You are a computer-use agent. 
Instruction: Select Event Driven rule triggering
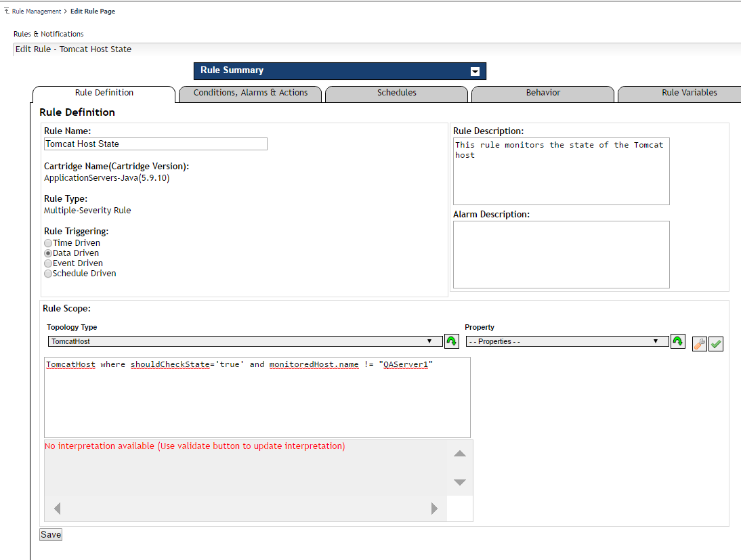pos(48,263)
